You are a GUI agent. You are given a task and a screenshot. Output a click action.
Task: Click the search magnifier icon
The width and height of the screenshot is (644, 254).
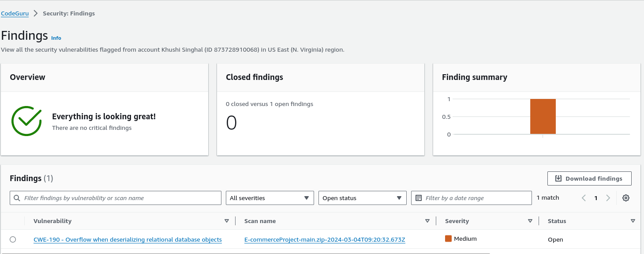[17, 198]
